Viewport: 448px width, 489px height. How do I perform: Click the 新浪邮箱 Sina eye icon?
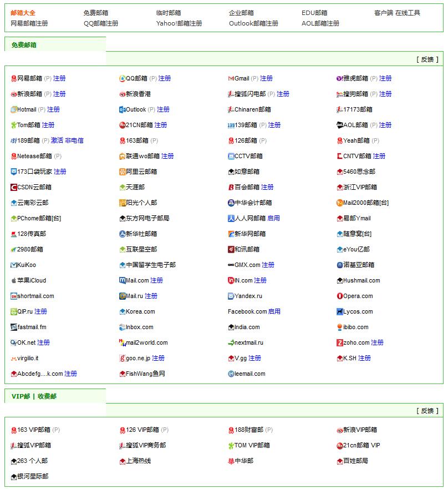tap(14, 94)
